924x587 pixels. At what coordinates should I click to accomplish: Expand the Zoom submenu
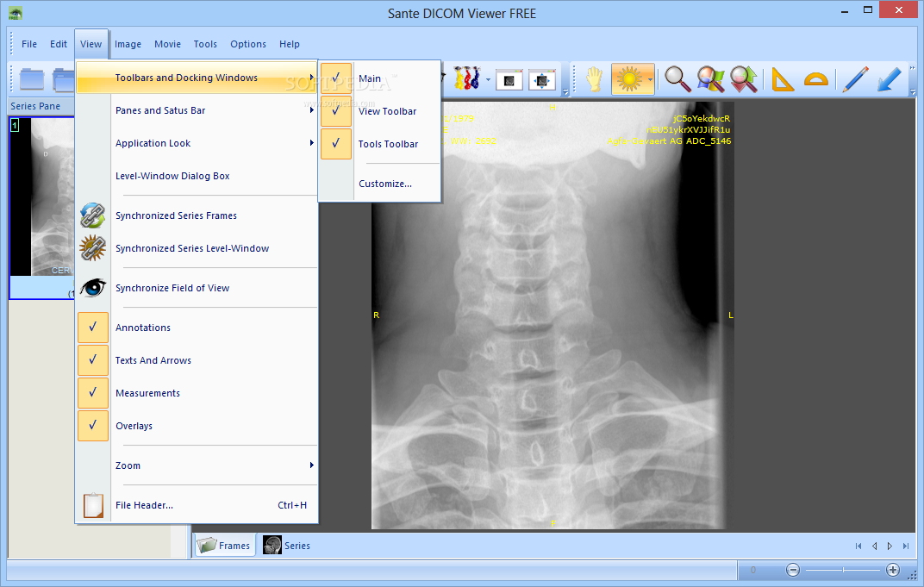click(197, 465)
